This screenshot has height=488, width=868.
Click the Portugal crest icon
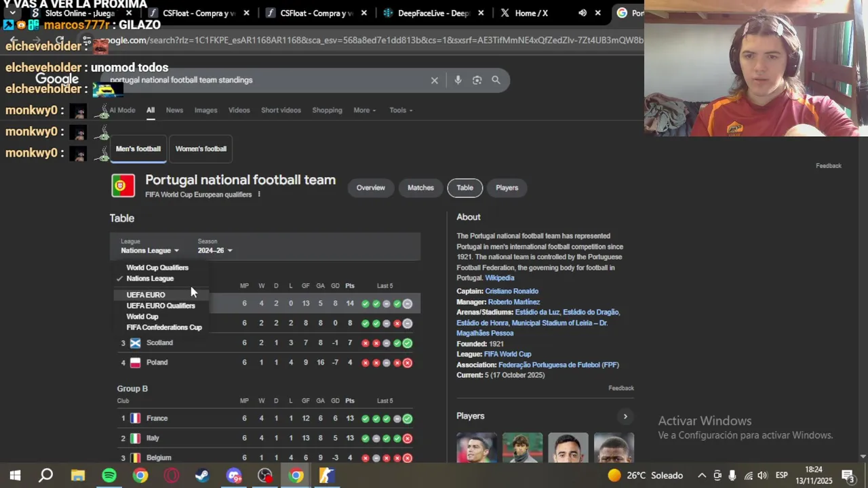(123, 186)
